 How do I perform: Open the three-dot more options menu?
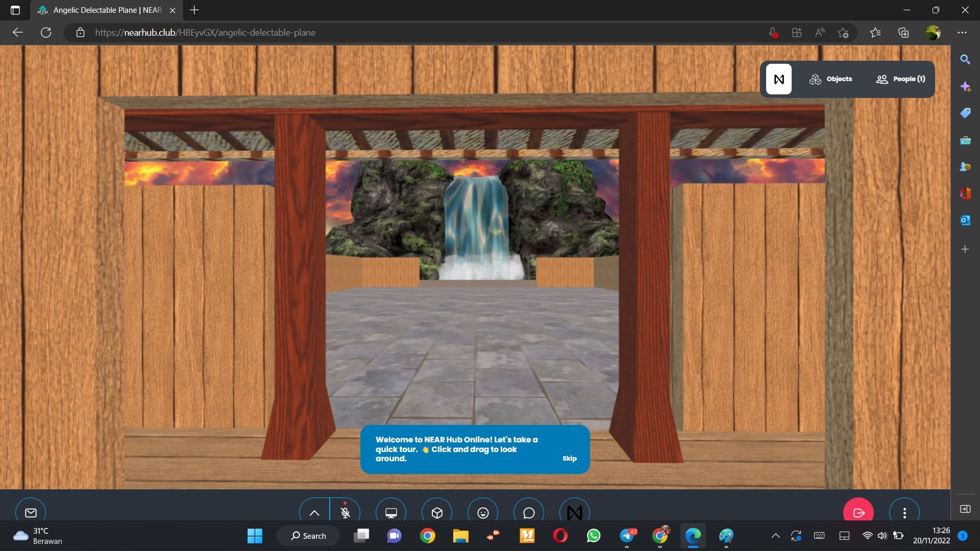(904, 512)
